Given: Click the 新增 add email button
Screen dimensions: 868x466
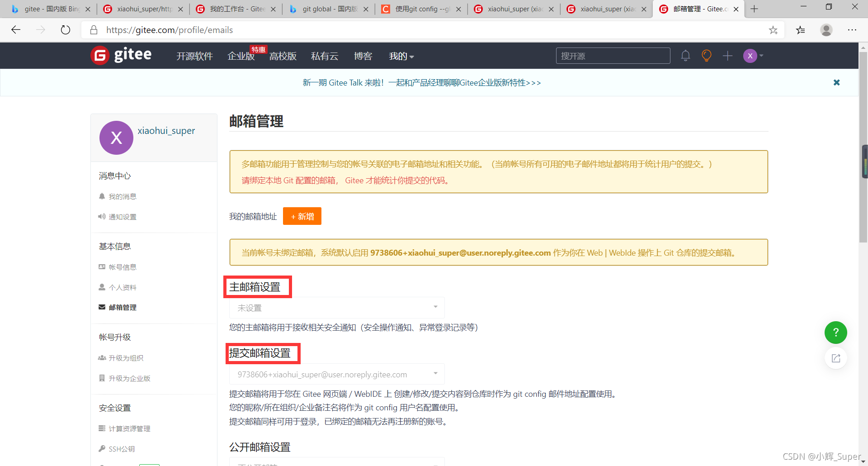Looking at the screenshot, I should tap(302, 216).
